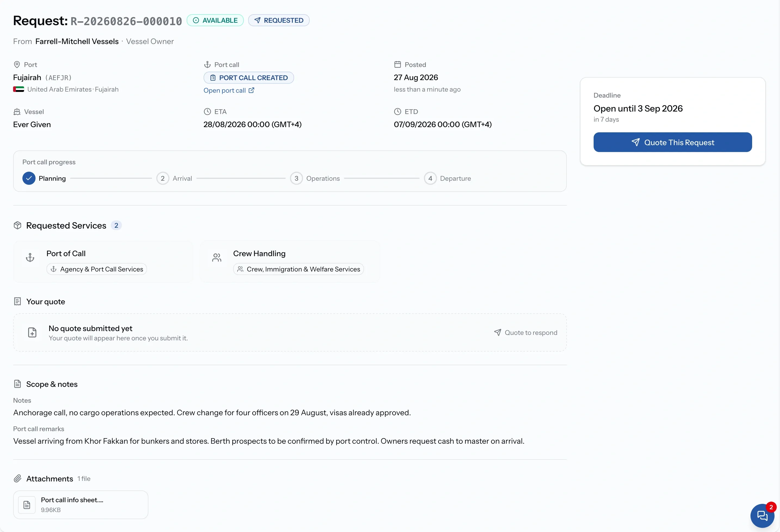Click the document icon beside Scope & notes
780x532 pixels.
17,384
